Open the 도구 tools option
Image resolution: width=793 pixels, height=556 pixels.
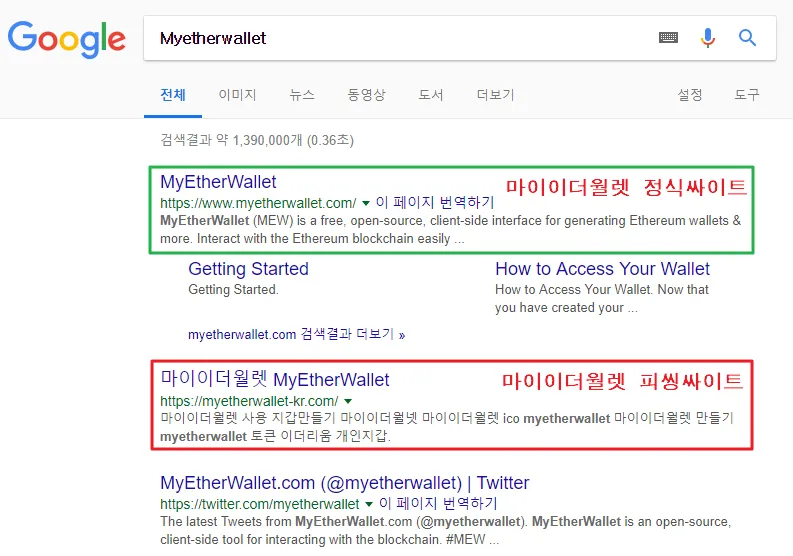pyautogui.click(x=746, y=95)
